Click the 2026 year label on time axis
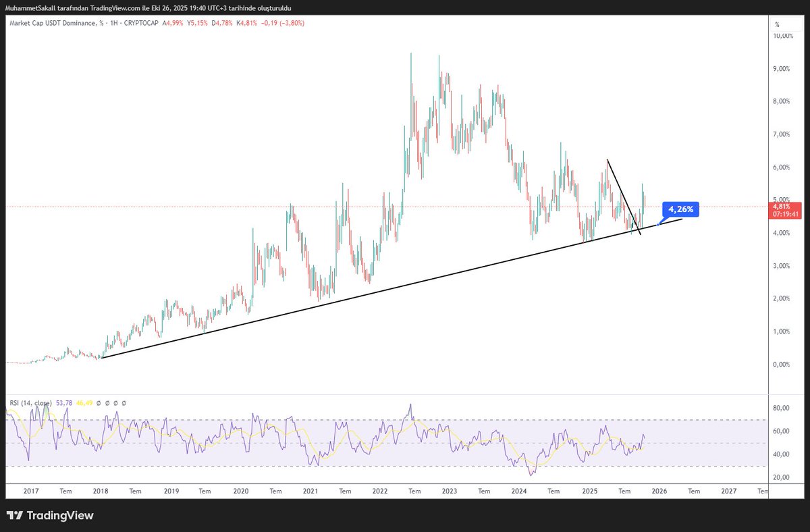The height and width of the screenshot is (532, 810). pyautogui.click(x=659, y=492)
